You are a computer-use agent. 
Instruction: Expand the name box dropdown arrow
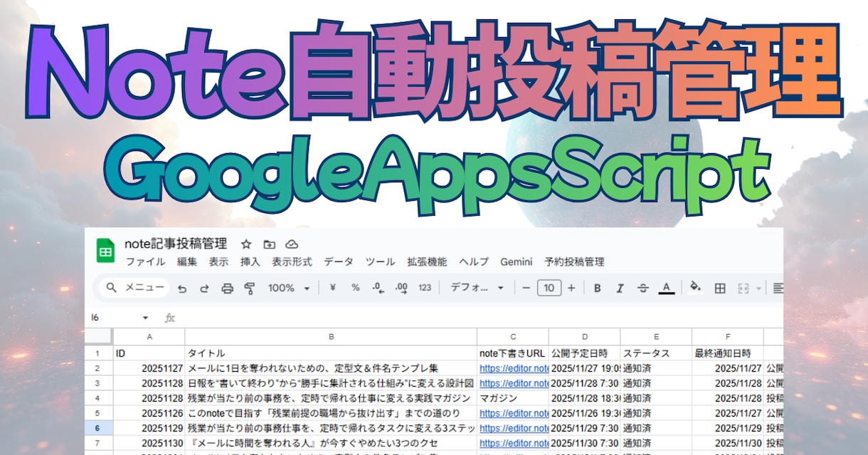point(146,318)
